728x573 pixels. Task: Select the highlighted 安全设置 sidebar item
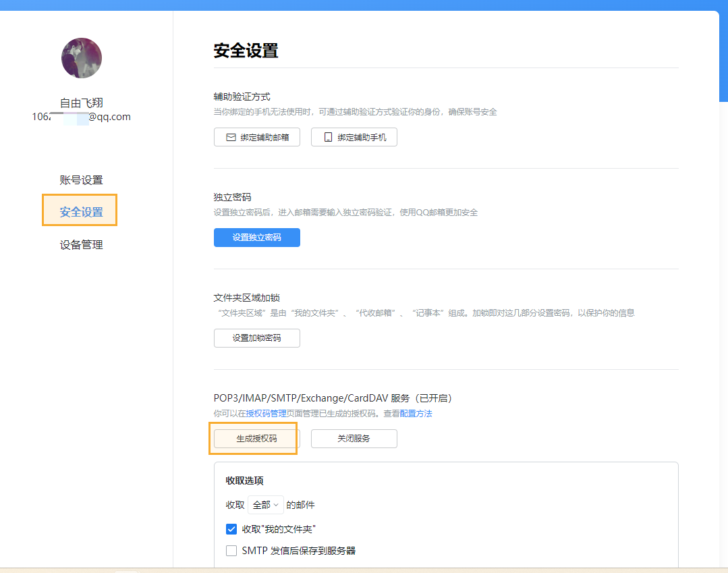coord(80,210)
